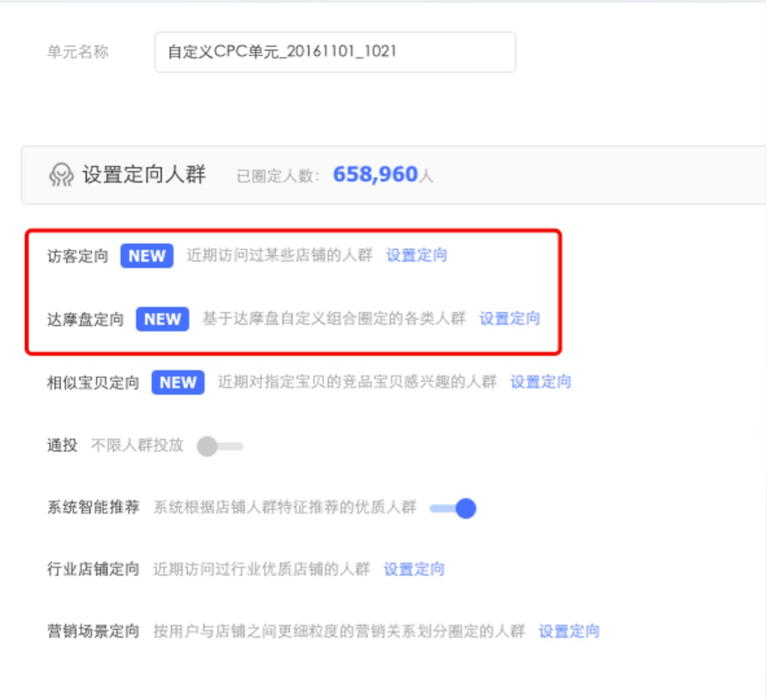
Task: Click the 已圈定人数 label
Action: click(278, 176)
